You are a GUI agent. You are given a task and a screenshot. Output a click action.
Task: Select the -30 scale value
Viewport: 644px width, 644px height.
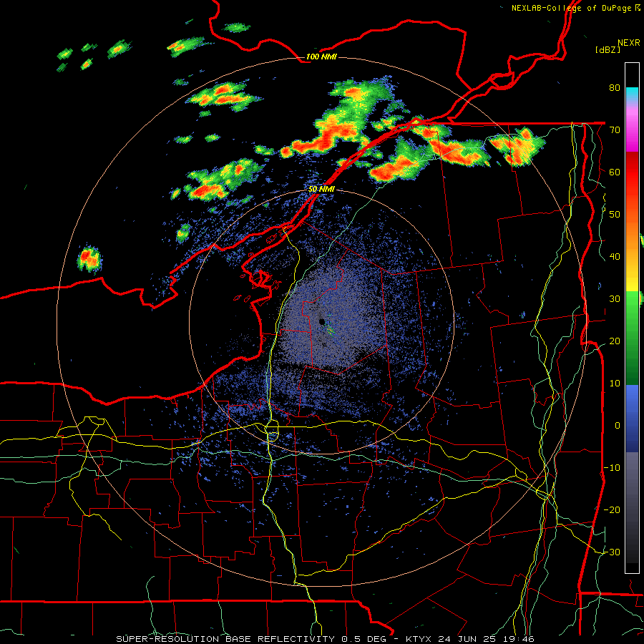[x=612, y=552]
